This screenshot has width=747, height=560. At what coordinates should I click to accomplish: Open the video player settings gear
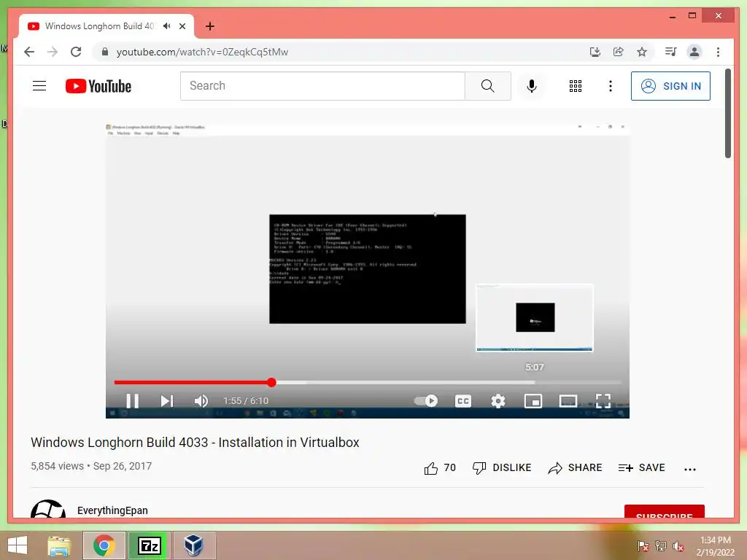pyautogui.click(x=498, y=401)
